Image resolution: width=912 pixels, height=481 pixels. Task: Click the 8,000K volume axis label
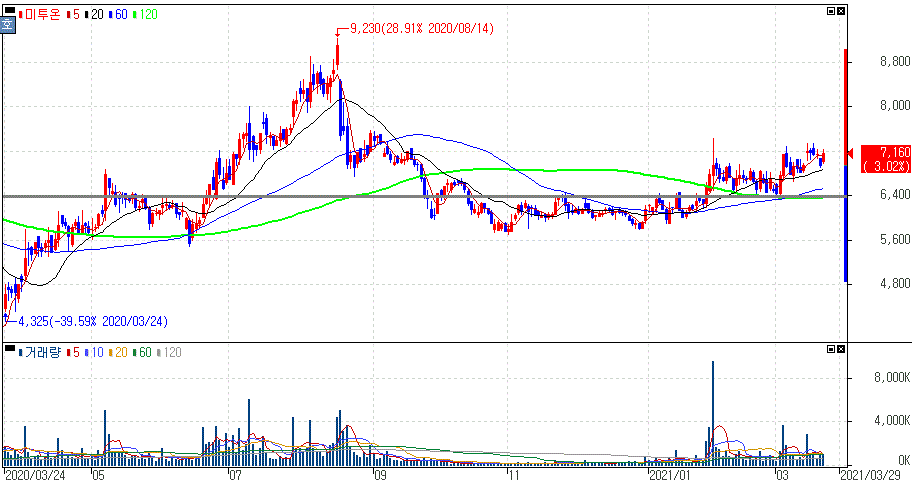[892, 378]
